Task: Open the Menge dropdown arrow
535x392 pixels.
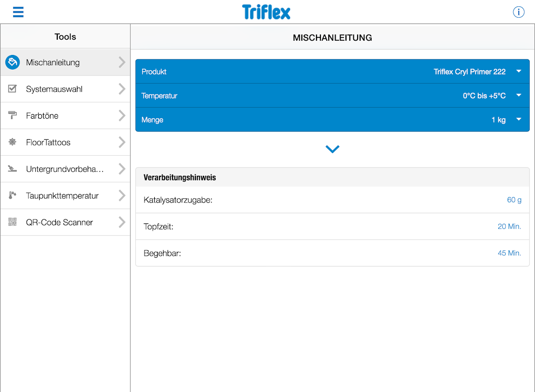Action: (519, 119)
